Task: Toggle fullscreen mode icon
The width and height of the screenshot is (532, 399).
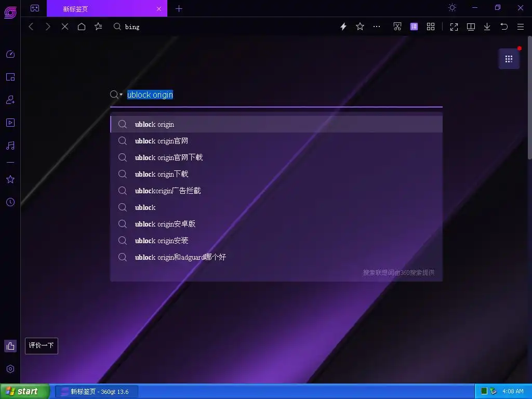Action: click(x=454, y=27)
